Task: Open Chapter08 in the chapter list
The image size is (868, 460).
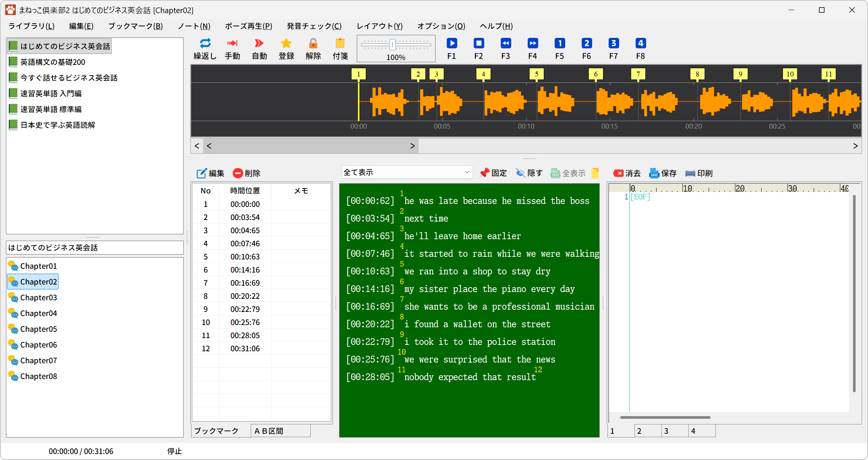Action: (x=33, y=376)
